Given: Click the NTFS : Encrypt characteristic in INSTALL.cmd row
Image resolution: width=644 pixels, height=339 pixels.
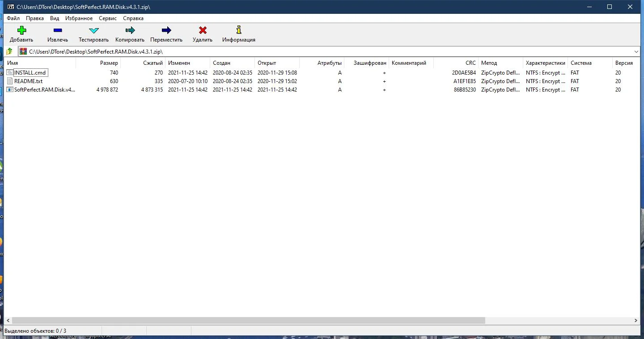Looking at the screenshot, I should click(x=545, y=73).
